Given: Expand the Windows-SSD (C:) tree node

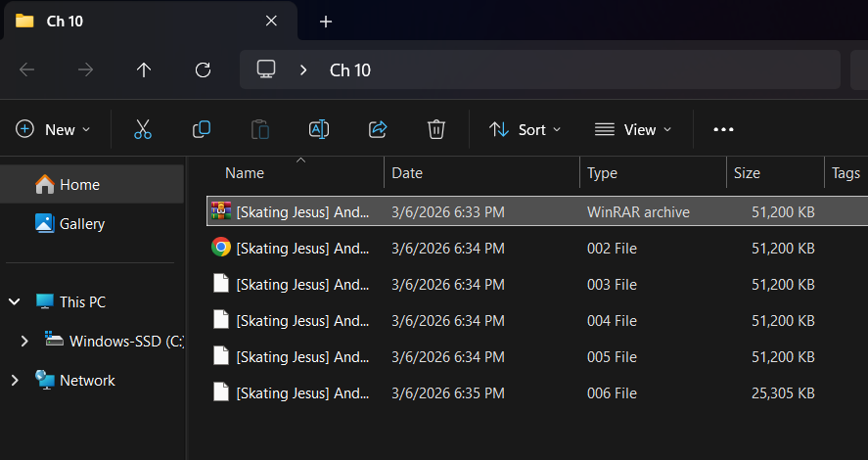Looking at the screenshot, I should (24, 341).
